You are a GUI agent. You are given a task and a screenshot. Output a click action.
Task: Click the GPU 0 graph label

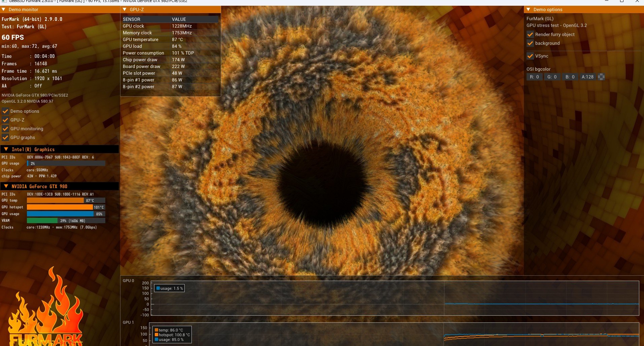(128, 280)
